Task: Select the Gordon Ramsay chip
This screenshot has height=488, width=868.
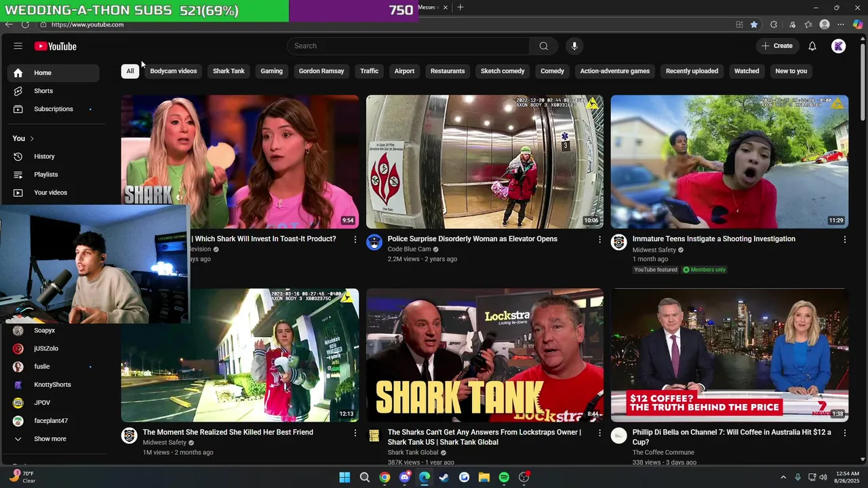Action: tap(321, 71)
